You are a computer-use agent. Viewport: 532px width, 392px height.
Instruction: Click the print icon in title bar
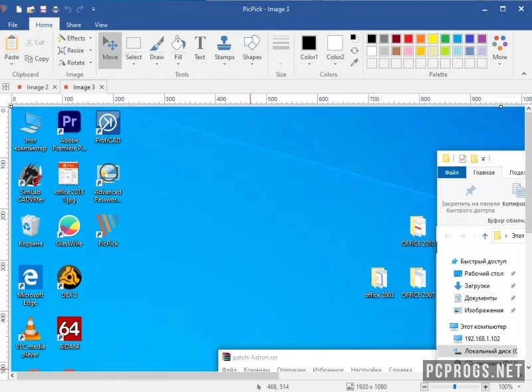(x=55, y=9)
